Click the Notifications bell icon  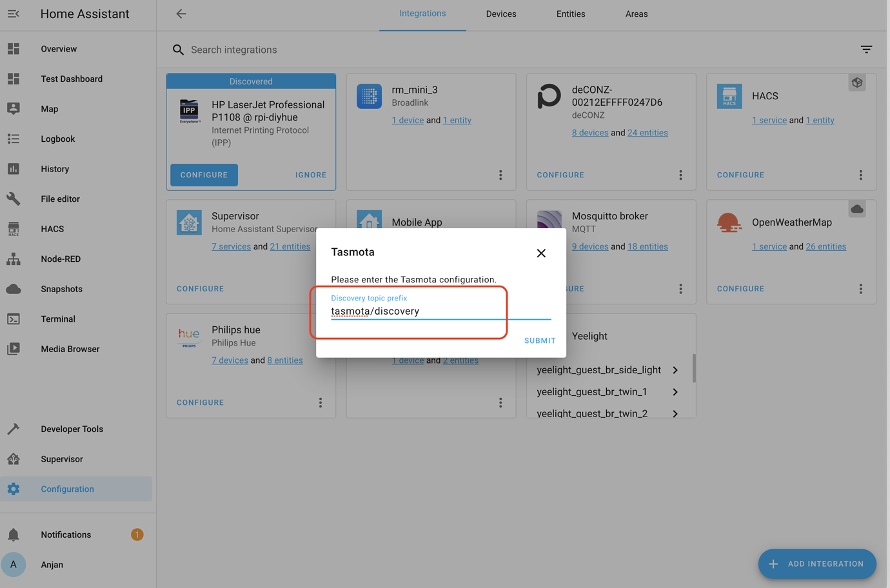click(x=14, y=534)
